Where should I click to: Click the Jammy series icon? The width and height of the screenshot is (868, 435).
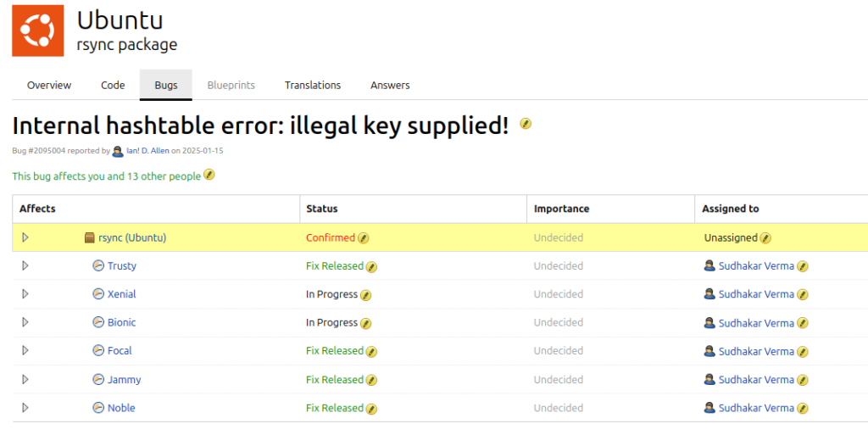click(98, 380)
